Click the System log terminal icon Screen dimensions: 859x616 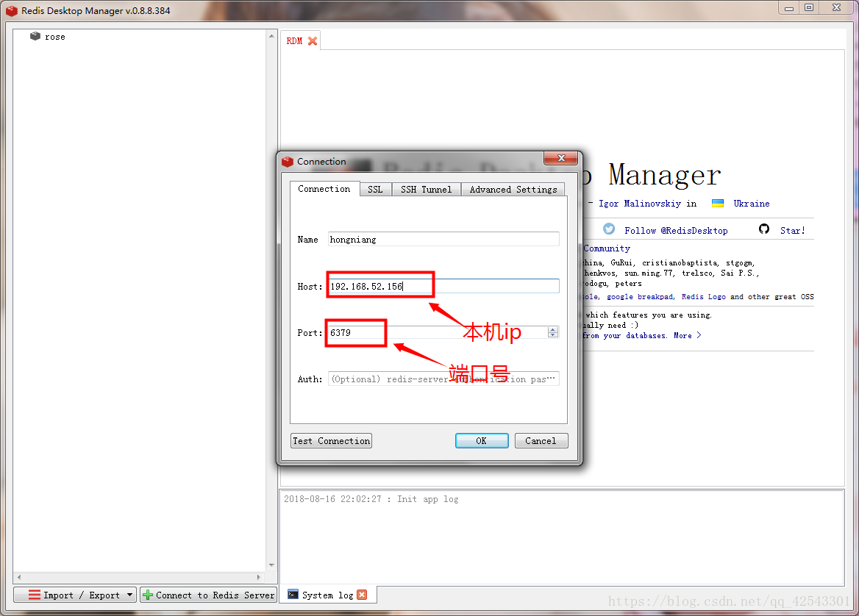tap(293, 595)
